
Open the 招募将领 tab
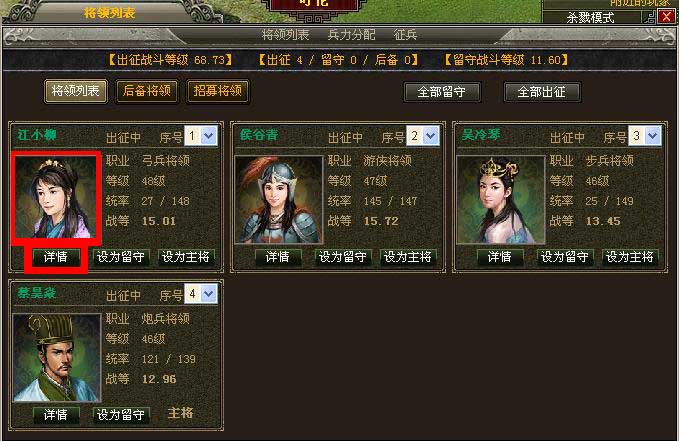[x=217, y=91]
